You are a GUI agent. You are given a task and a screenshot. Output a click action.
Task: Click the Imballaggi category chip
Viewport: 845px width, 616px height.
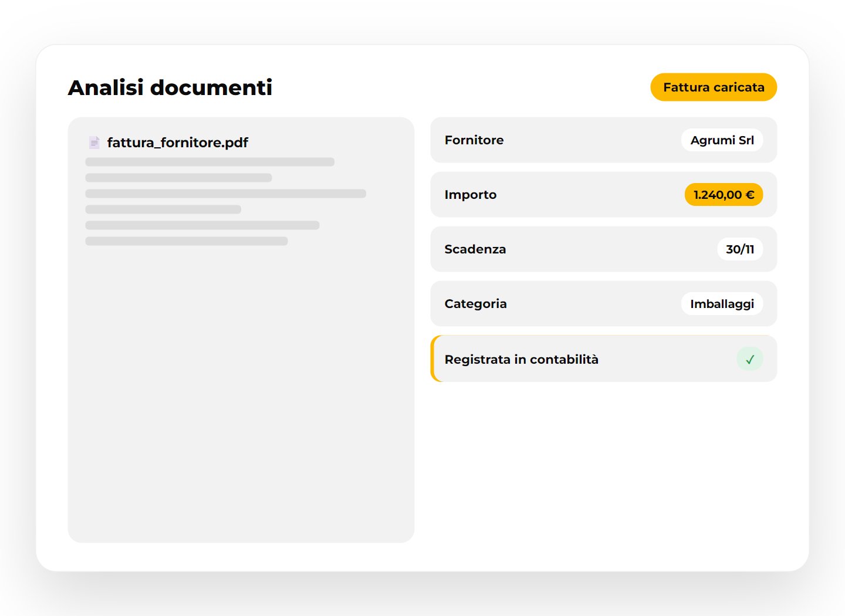tap(722, 304)
